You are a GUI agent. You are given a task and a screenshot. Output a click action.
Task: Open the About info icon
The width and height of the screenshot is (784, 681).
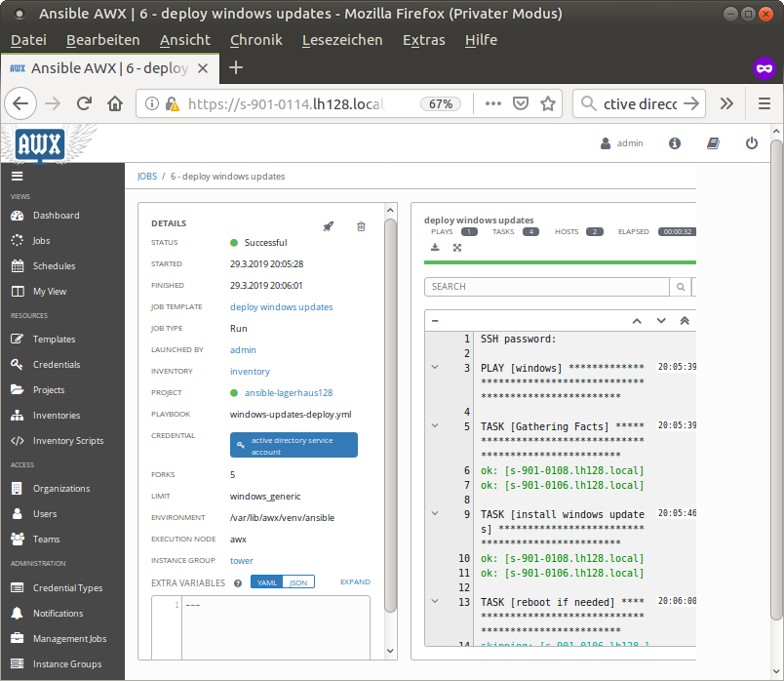coord(675,143)
